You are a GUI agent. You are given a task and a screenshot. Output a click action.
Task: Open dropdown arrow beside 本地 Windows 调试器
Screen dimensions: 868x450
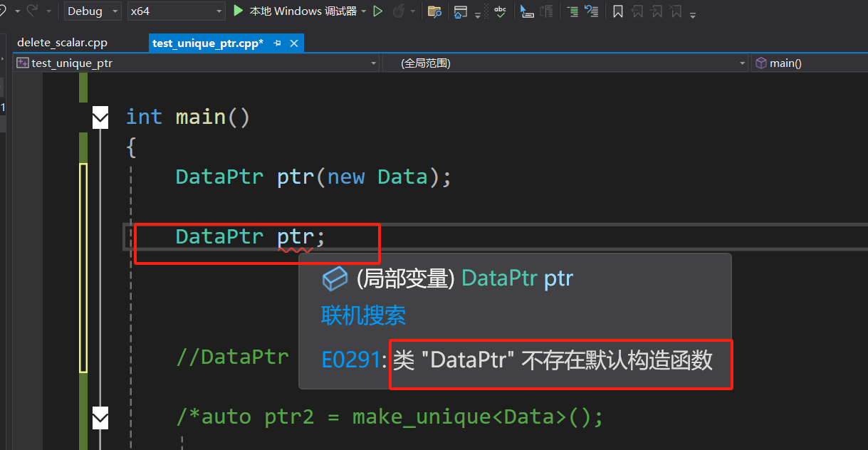tap(364, 11)
